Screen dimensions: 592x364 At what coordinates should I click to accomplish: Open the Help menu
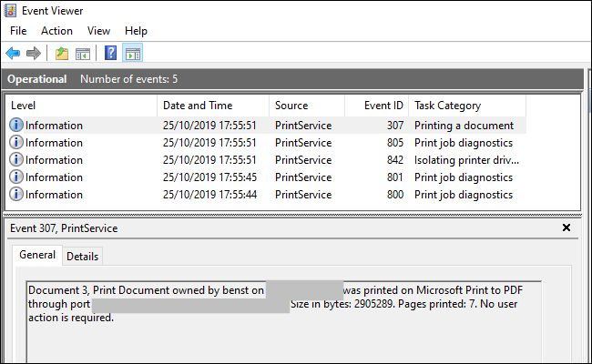click(x=136, y=31)
